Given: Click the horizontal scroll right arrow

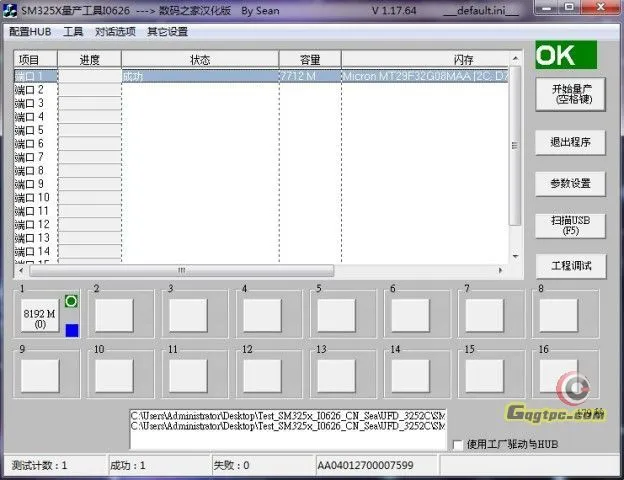Looking at the screenshot, I should point(500,270).
